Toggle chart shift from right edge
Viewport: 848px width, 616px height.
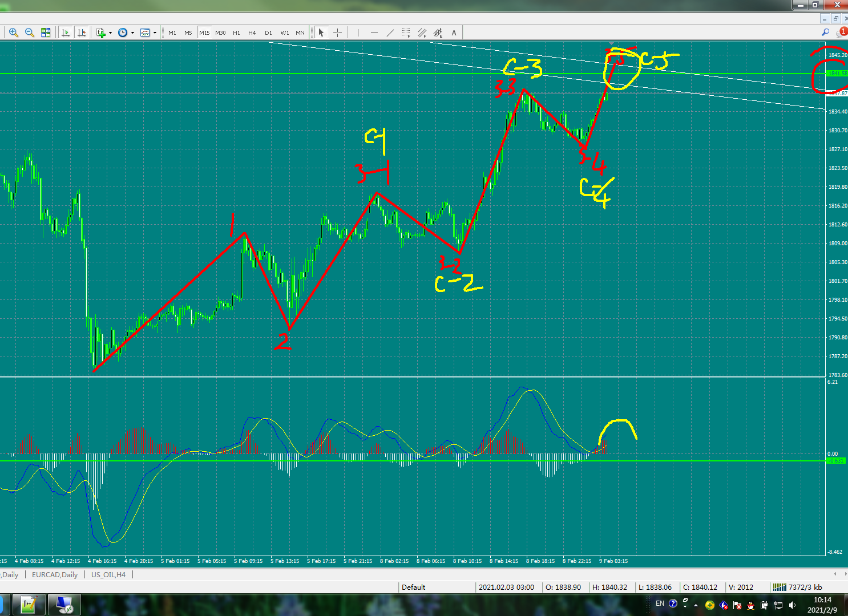pyautogui.click(x=82, y=33)
